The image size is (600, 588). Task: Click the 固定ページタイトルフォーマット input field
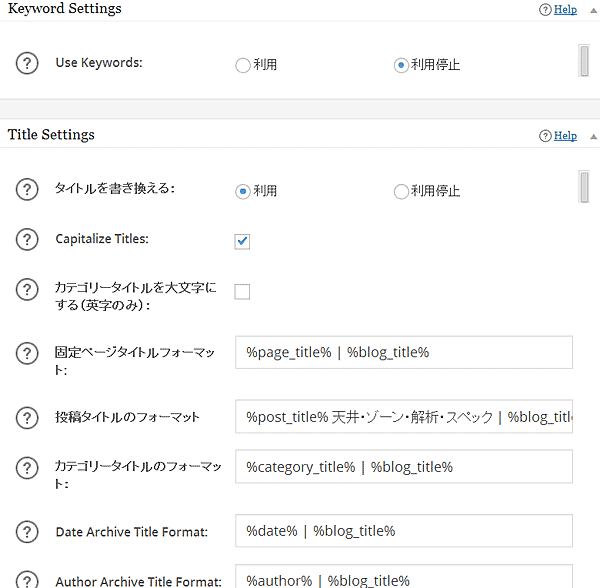click(x=404, y=353)
